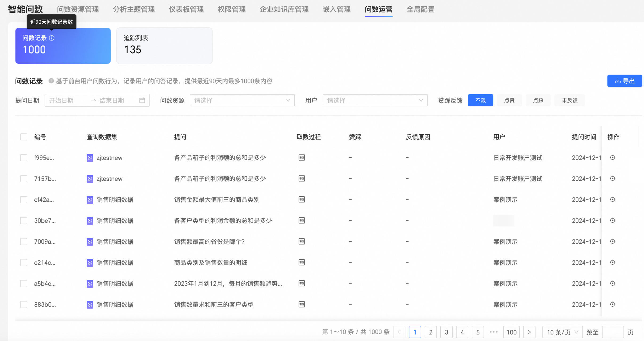
Task: View SQL process icon for row 7157b...
Action: (x=302, y=179)
